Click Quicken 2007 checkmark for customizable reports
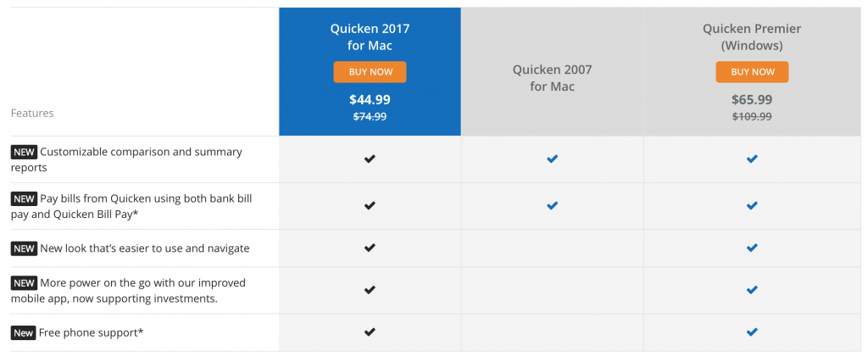 click(552, 159)
